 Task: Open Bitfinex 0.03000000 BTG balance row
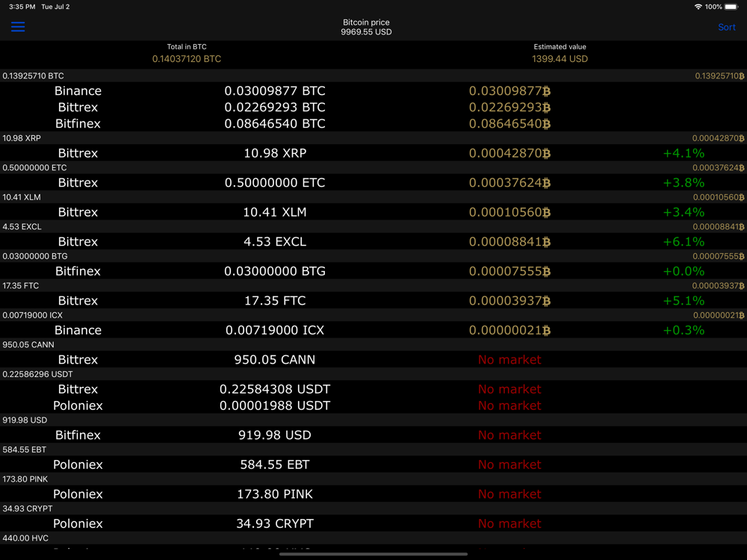373,271
